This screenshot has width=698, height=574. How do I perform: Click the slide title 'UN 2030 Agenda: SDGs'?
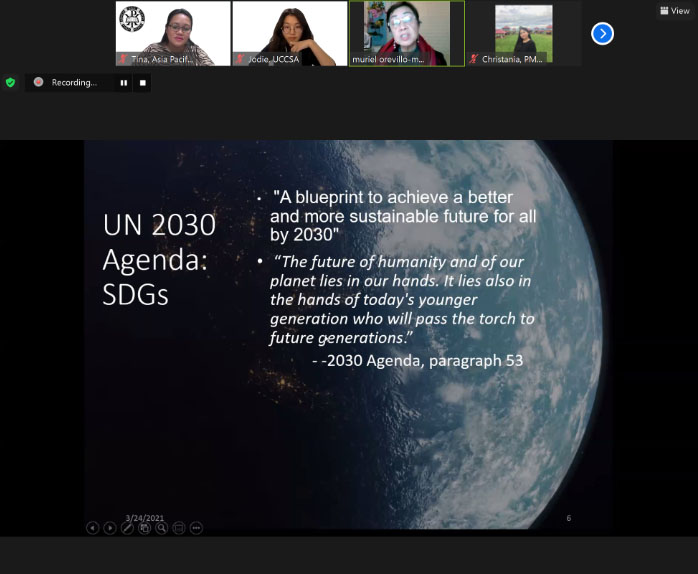pos(159,259)
